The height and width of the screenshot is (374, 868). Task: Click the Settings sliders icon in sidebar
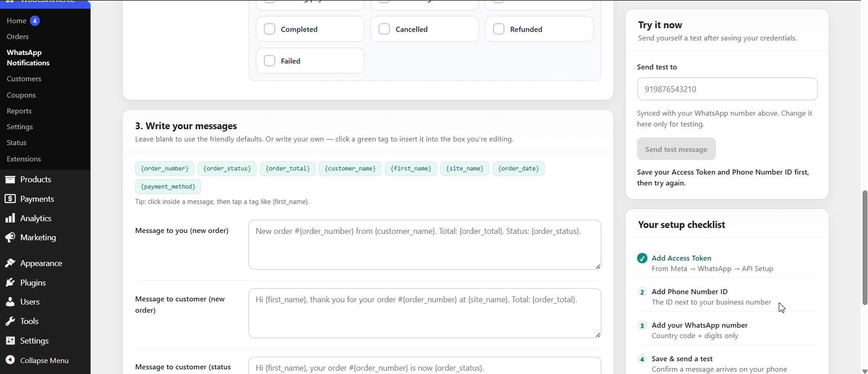click(x=10, y=340)
